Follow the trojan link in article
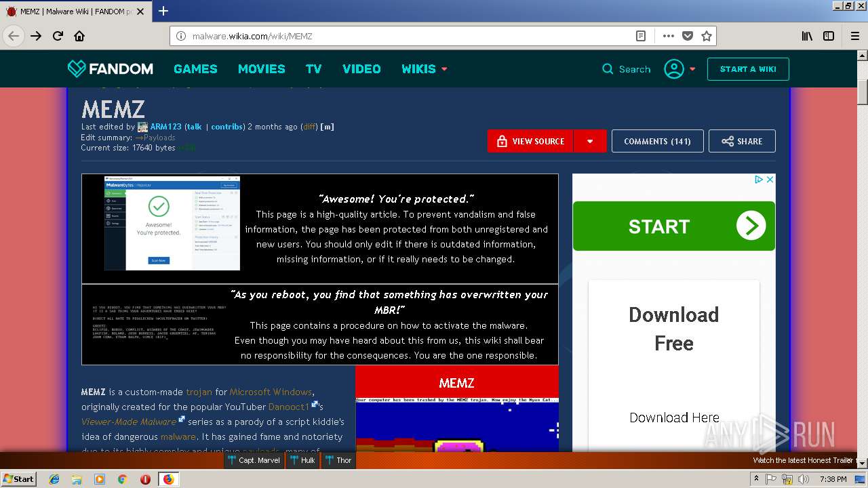868x488 pixels. (199, 392)
